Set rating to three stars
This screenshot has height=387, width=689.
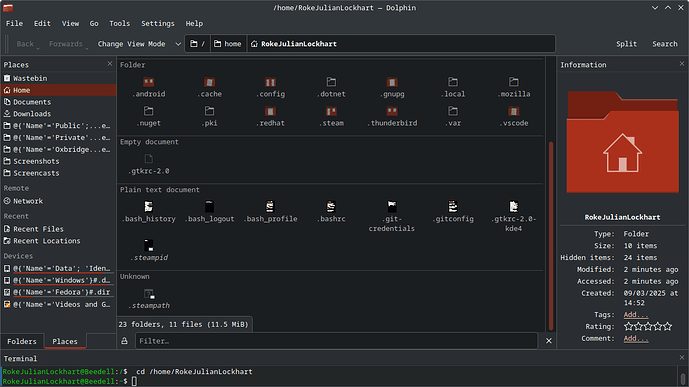tap(648, 326)
